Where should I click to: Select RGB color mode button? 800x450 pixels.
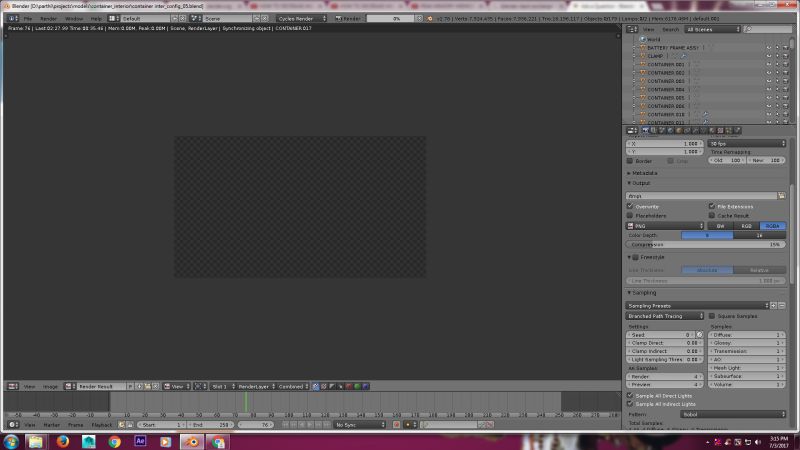[x=746, y=226]
